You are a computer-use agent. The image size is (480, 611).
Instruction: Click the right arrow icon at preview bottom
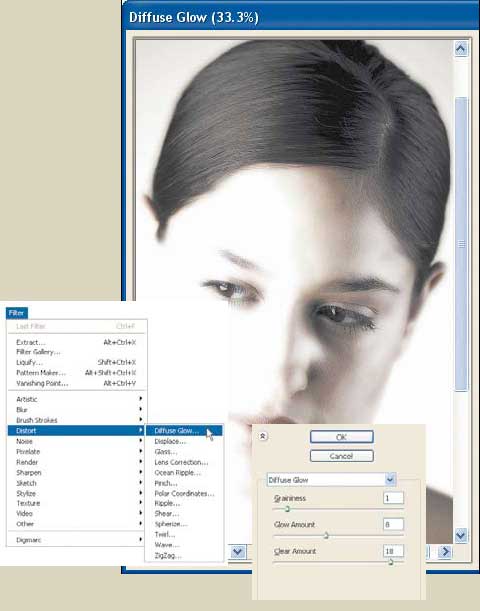[x=445, y=552]
